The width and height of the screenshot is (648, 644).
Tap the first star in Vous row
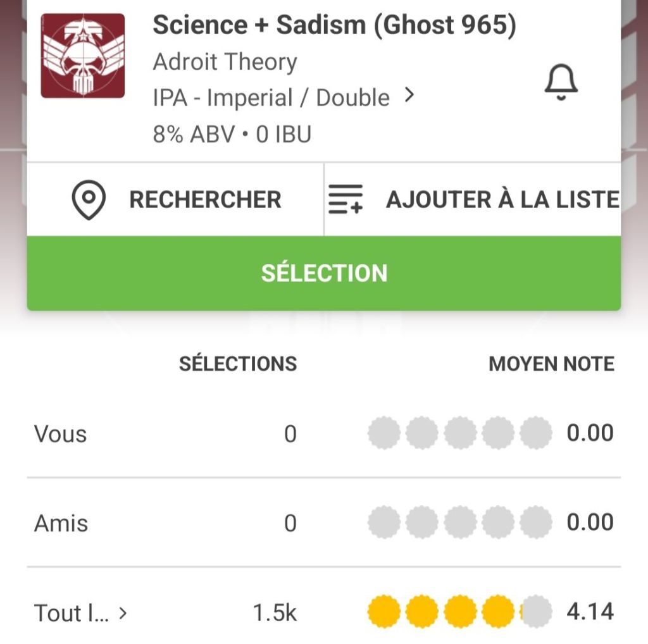point(383,433)
